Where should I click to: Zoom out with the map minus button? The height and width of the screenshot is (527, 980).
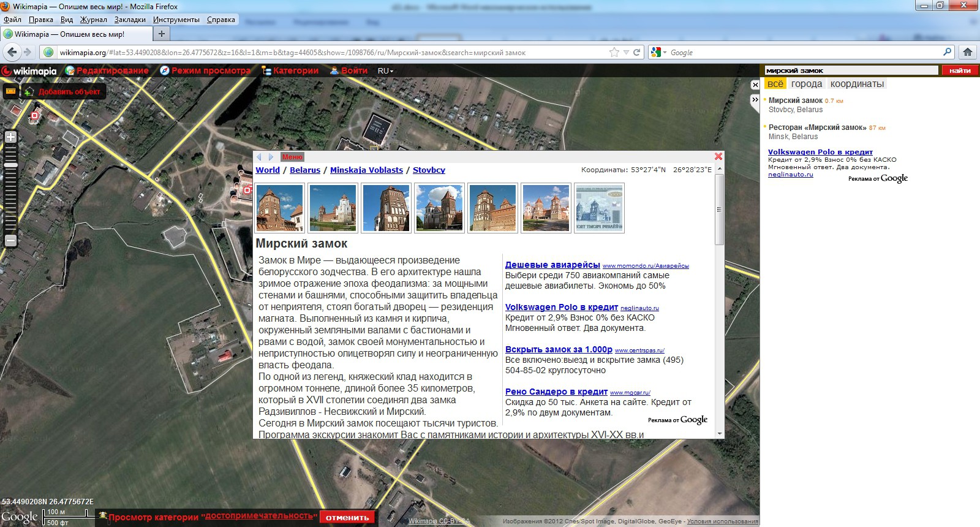10,241
